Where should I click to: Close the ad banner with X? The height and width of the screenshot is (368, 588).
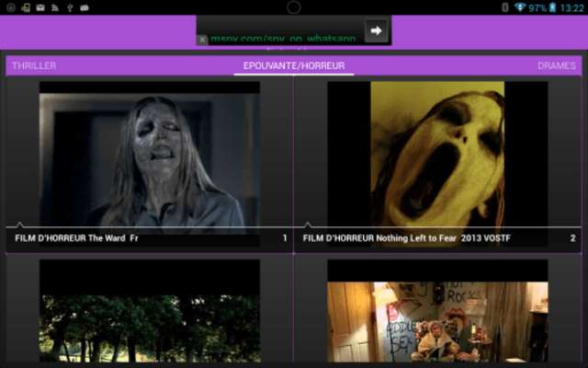point(202,40)
